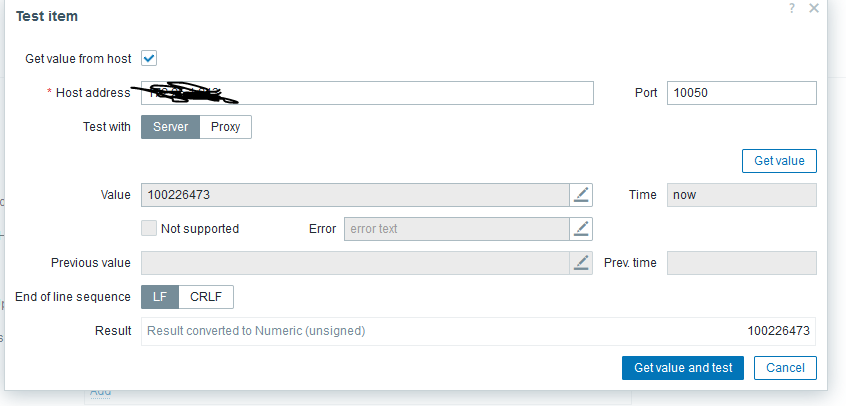Choose LF end of line sequence
Screen dimensions: 846x406
pos(160,297)
